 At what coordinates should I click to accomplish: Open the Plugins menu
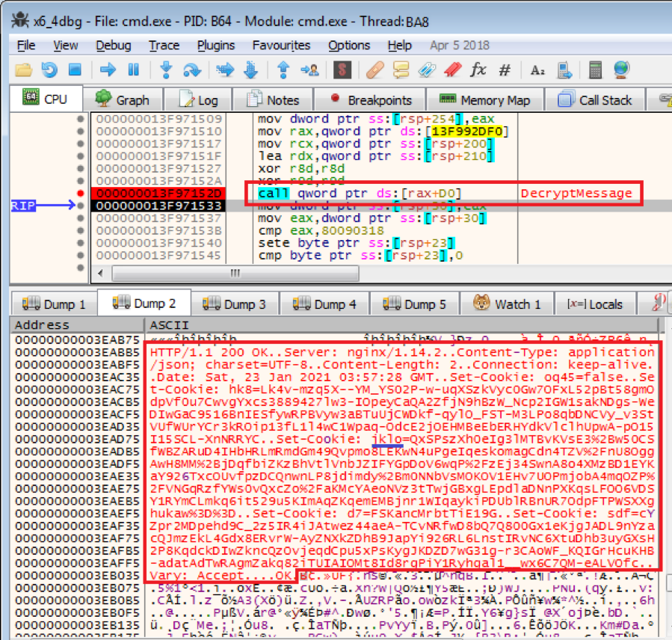click(215, 46)
